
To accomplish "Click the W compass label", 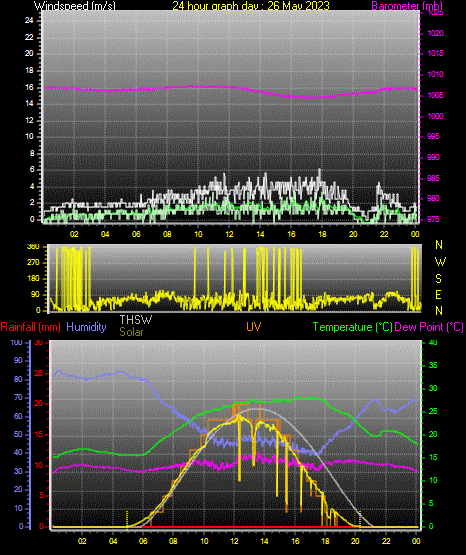I will (x=440, y=262).
